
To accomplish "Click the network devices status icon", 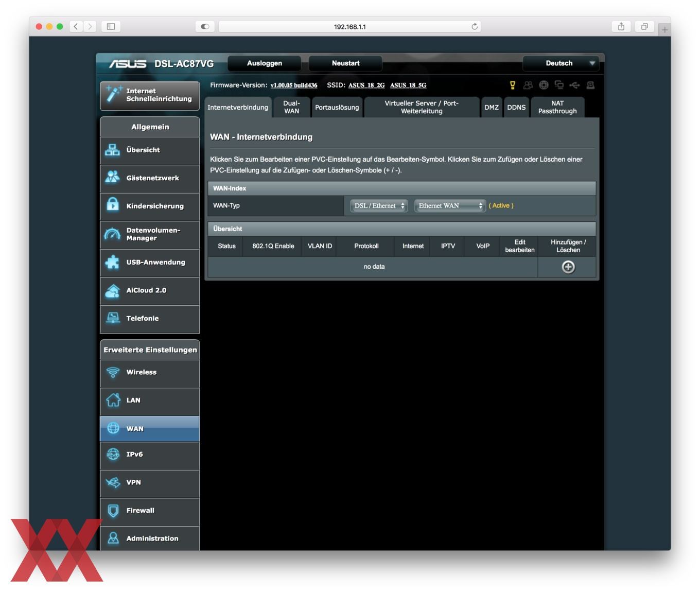I will [559, 85].
